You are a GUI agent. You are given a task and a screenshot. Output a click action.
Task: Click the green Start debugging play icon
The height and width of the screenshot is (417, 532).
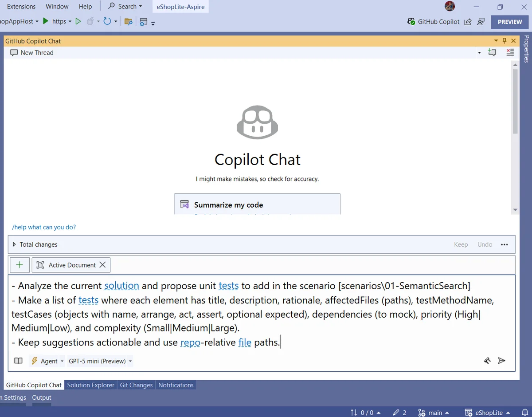pos(46,21)
